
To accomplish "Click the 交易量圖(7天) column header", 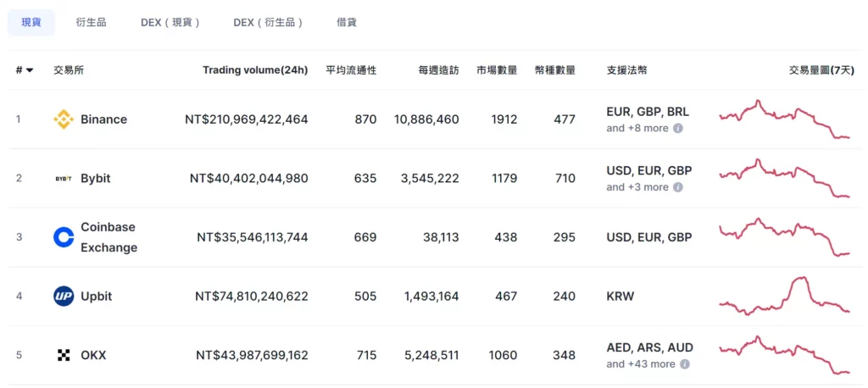I will pyautogui.click(x=821, y=70).
